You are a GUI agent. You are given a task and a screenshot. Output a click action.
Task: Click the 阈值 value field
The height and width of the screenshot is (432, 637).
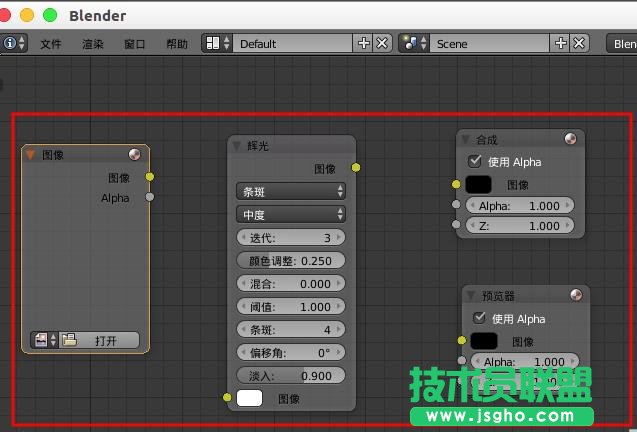click(x=291, y=306)
